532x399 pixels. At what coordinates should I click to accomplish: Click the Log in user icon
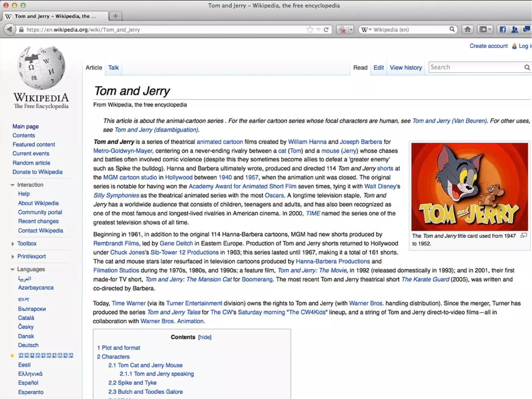tap(514, 46)
